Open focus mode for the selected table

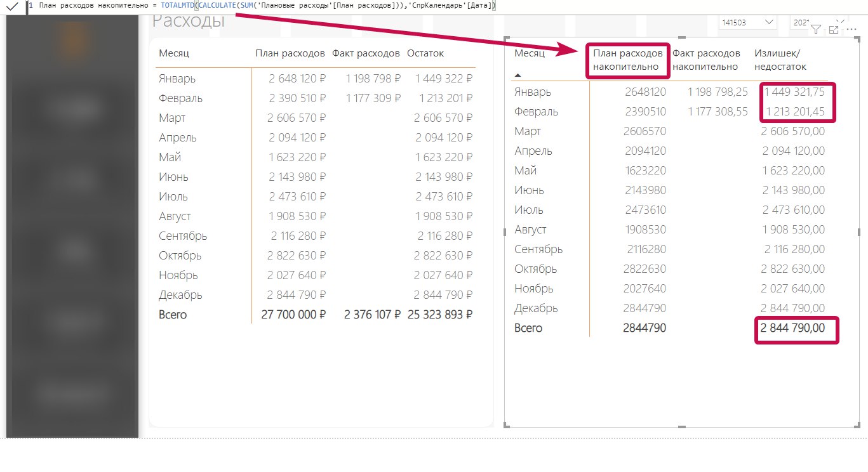[834, 29]
